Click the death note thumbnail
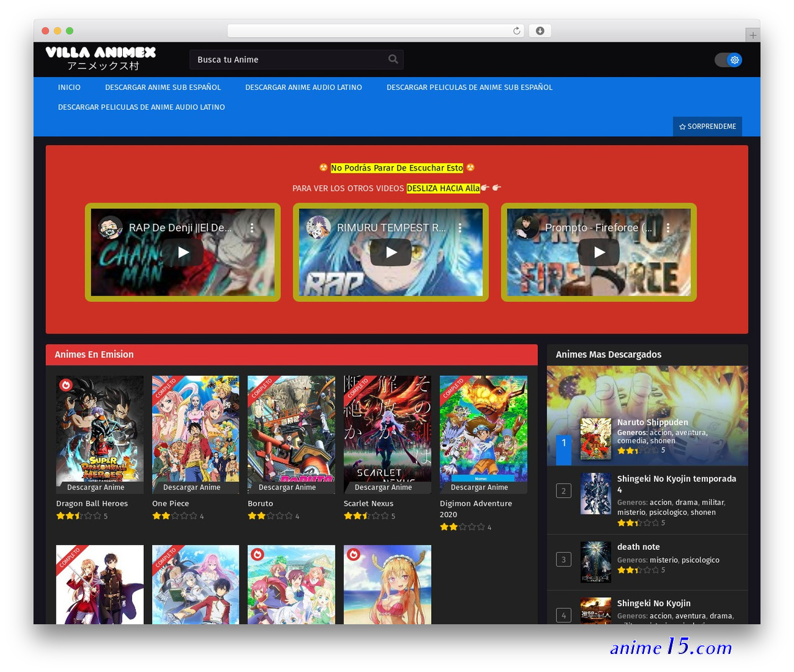 596,562
